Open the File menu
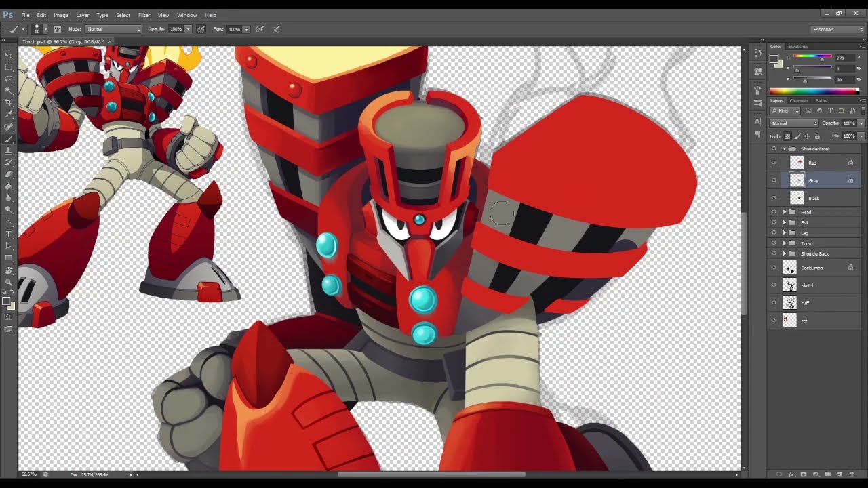The height and width of the screenshot is (488, 868). 25,15
